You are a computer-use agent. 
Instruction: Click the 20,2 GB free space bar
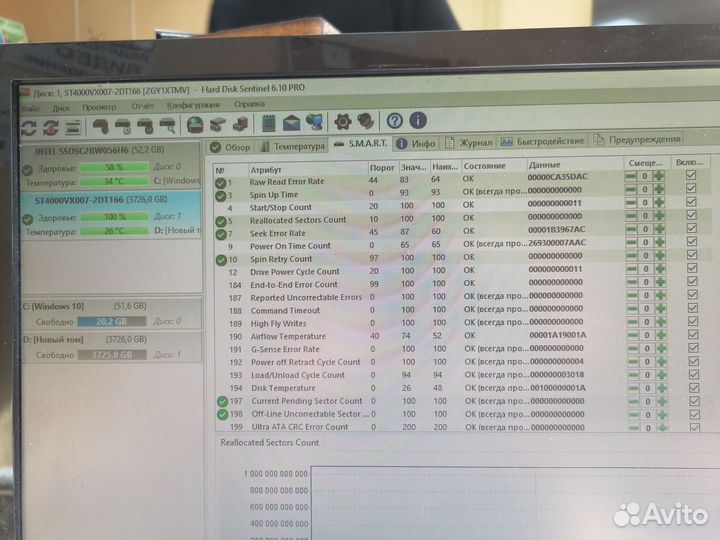tap(112, 321)
